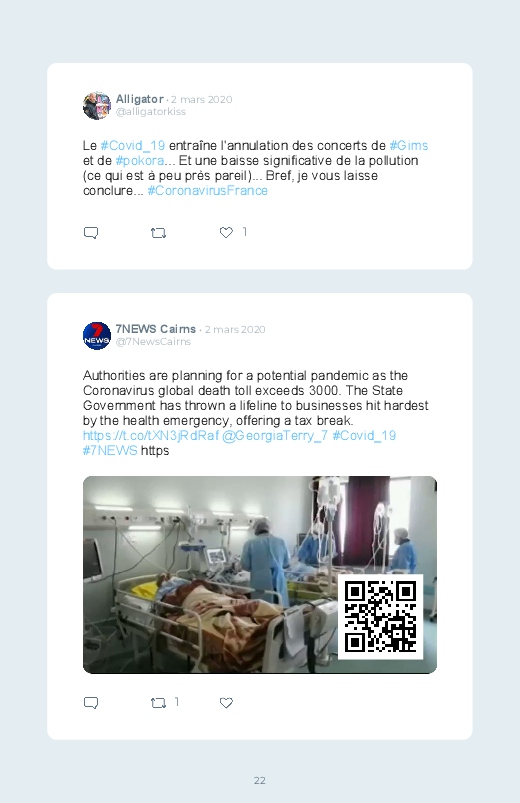Retweet the 7NEWS Cairns tweet
Screen dimensions: 520x803
pyautogui.click(x=158, y=703)
